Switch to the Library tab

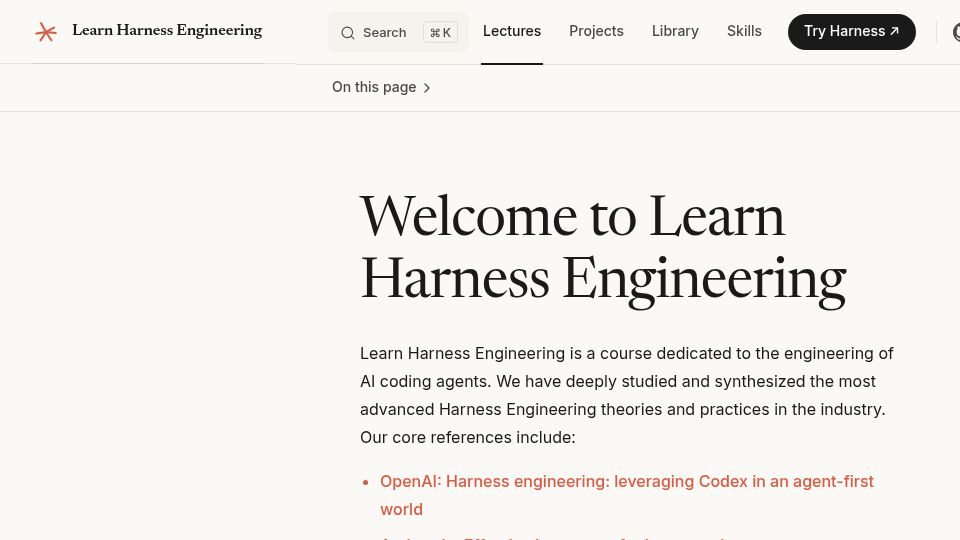[x=675, y=31]
